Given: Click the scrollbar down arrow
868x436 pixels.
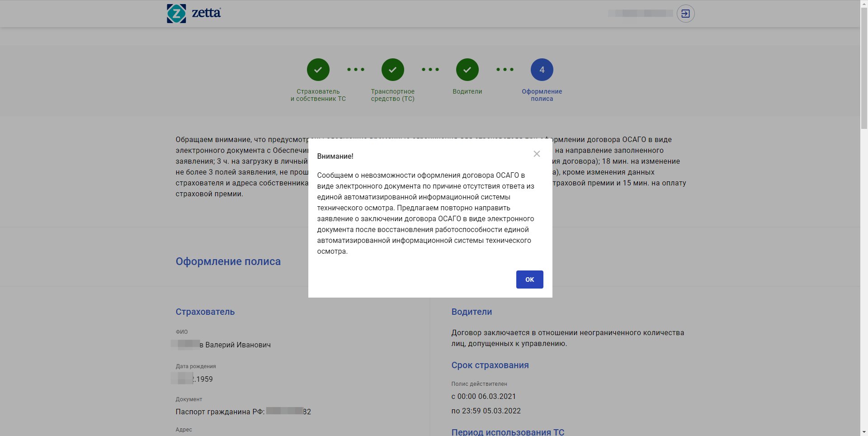Looking at the screenshot, I should pos(864,432).
